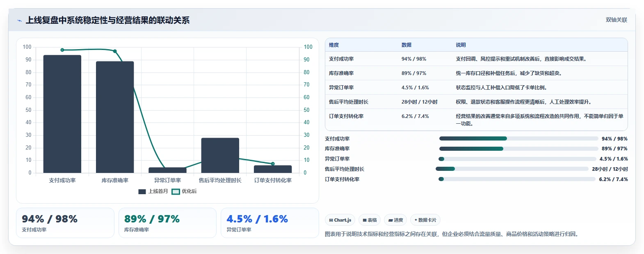The height and width of the screenshot is (254, 644).
Task: Click the footer note starting 图表用于说明技术指标
Action: pos(452,234)
